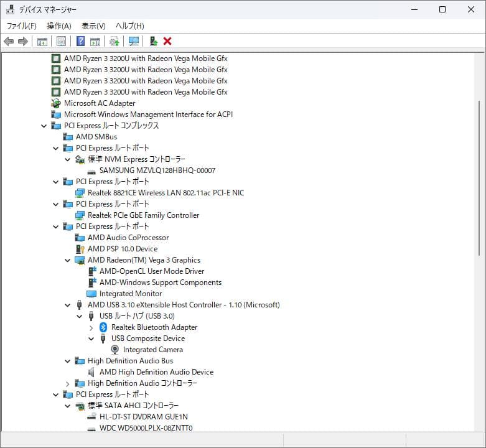Click the HL-DT-ST DVDRAM drive icon

(91, 417)
